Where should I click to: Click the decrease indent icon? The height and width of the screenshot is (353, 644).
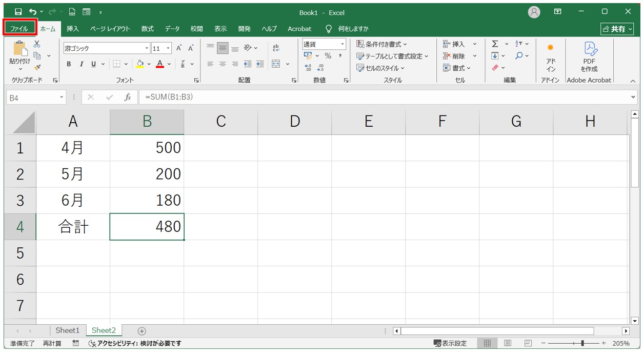coord(248,64)
